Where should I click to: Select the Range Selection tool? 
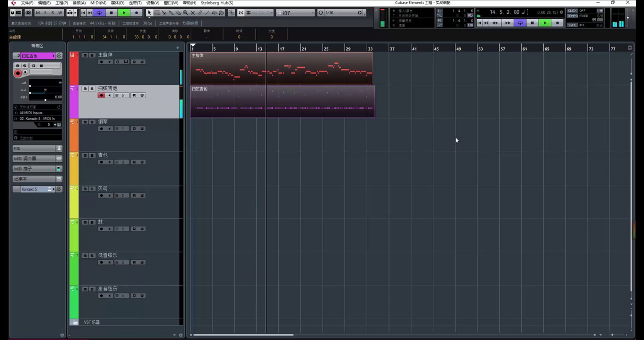tap(157, 13)
